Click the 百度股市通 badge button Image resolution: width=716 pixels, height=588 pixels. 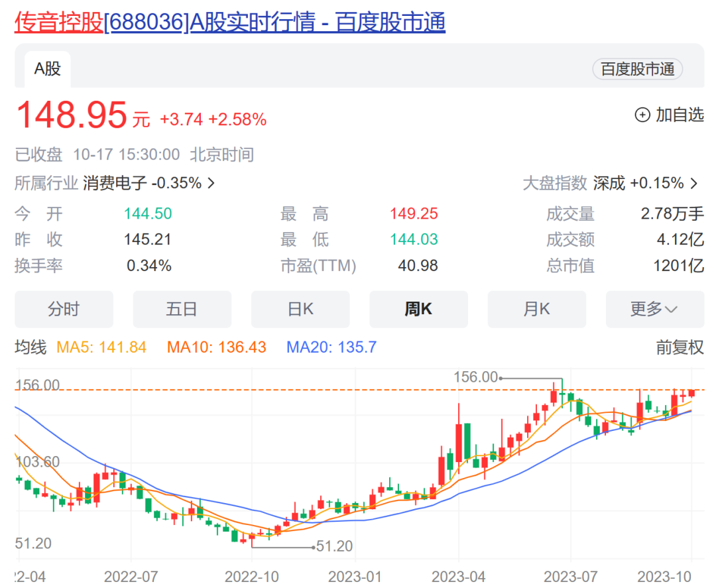(x=638, y=70)
